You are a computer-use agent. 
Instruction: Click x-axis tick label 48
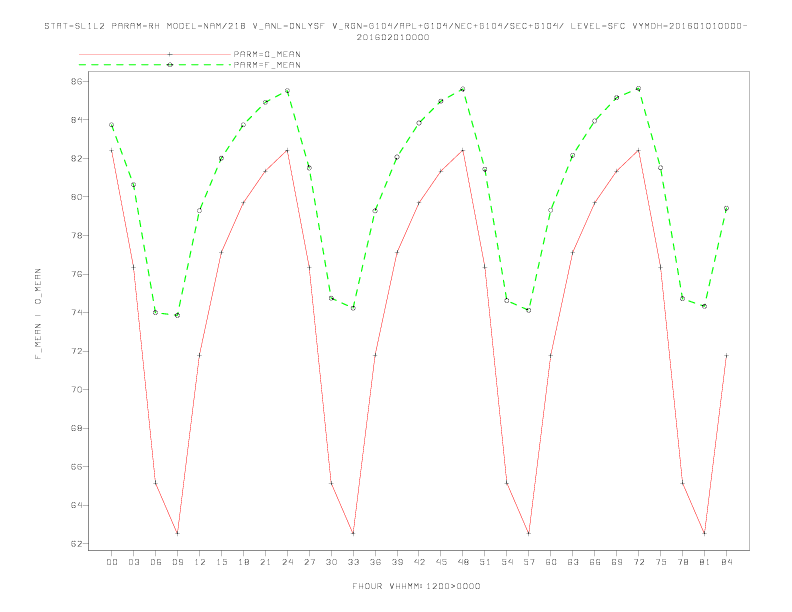click(x=463, y=562)
